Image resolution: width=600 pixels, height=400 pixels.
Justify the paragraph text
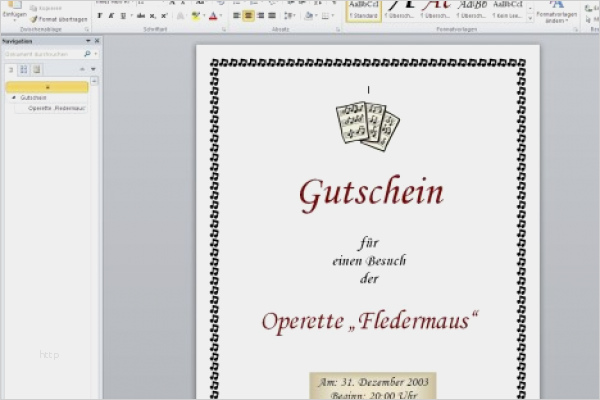[x=272, y=16]
